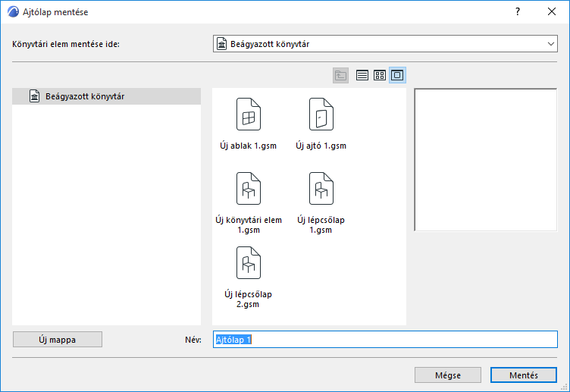The width and height of the screenshot is (570, 392).
Task: Click the Mégse cancel button
Action: (x=448, y=375)
